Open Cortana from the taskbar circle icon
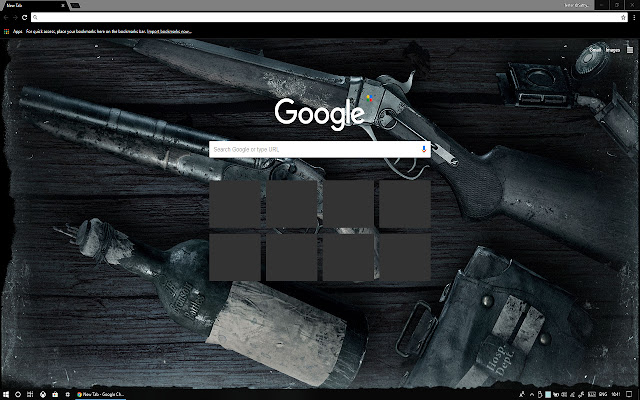 pyautogui.click(x=18, y=394)
